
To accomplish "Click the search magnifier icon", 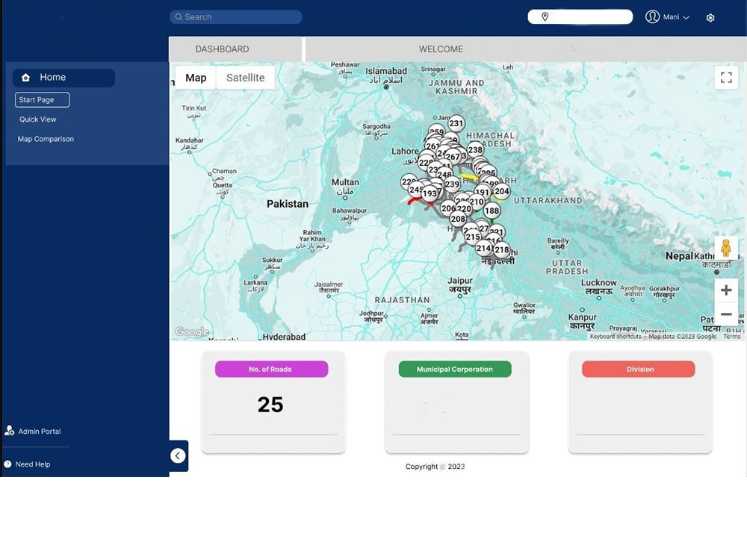I will [179, 17].
